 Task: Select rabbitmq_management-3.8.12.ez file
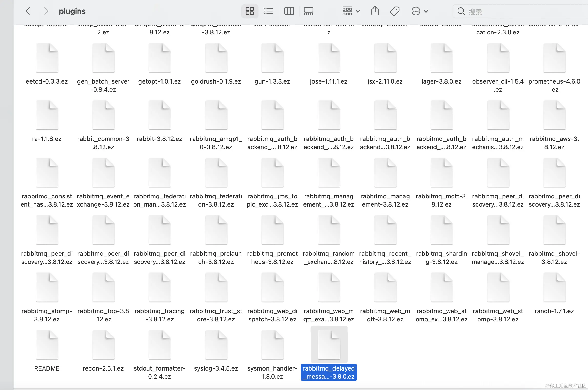point(385,172)
